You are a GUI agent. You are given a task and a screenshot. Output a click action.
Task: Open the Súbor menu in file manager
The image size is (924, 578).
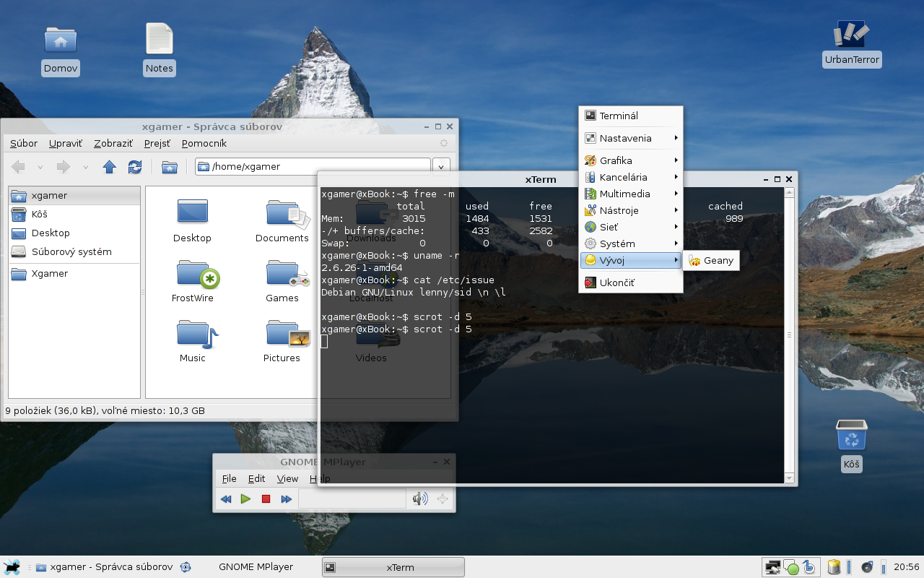click(x=24, y=143)
